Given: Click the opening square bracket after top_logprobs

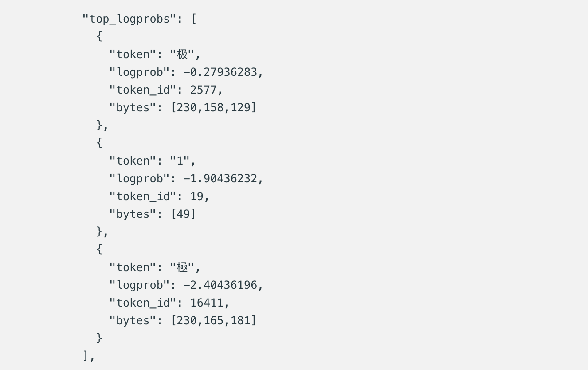Looking at the screenshot, I should (194, 19).
